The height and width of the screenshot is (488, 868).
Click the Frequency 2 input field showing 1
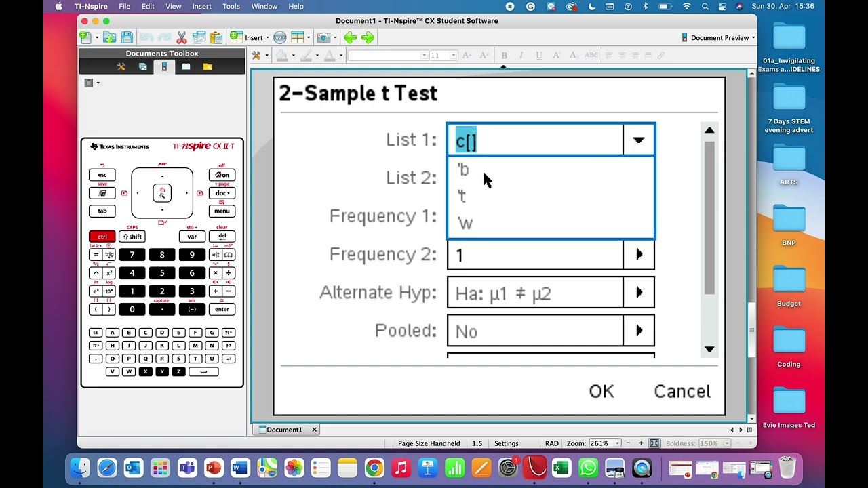coord(535,255)
